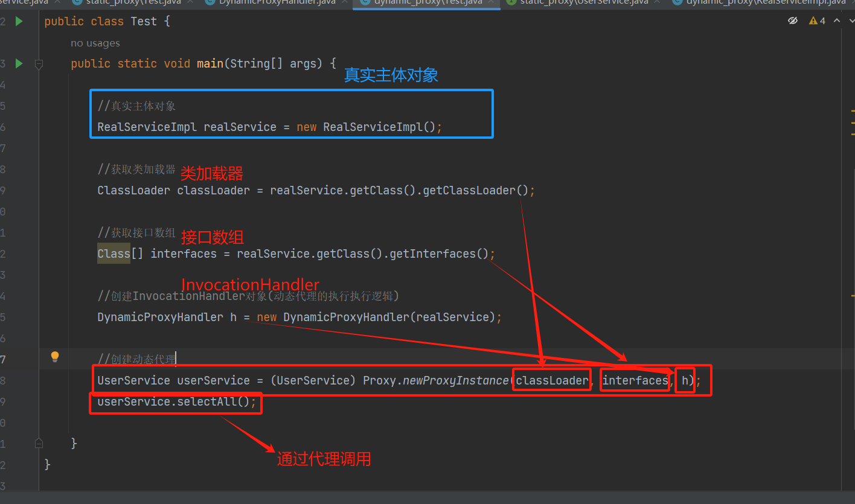Click the "(UserService)" cast expression
855x504 pixels.
click(x=313, y=381)
